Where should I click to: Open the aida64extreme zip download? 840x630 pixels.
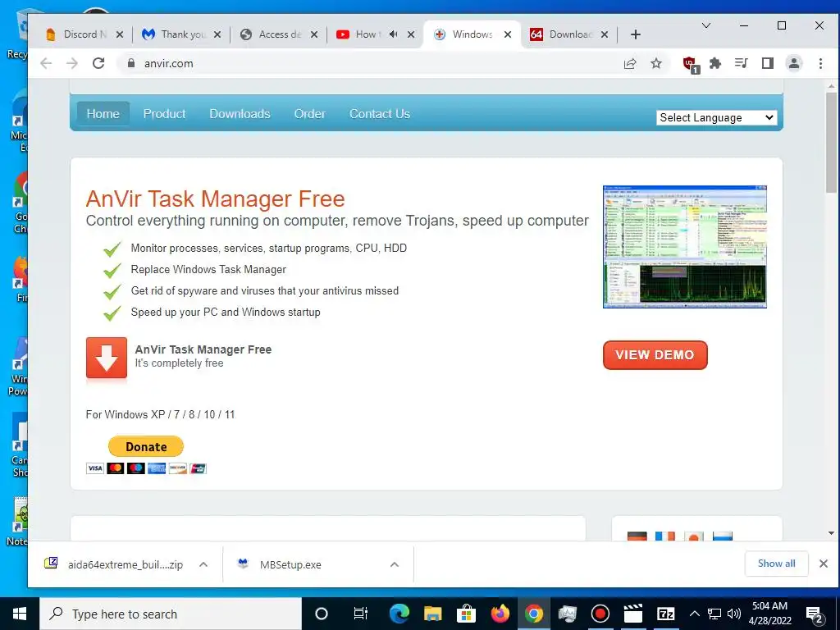coord(114,564)
